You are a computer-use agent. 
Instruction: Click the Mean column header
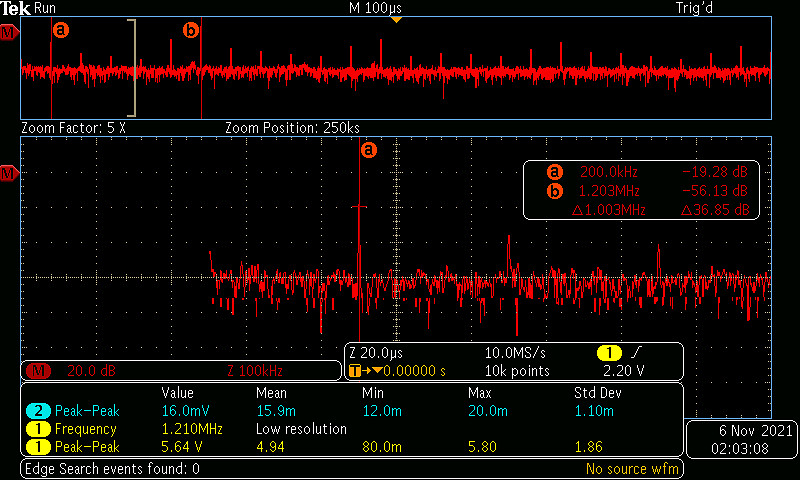(273, 393)
